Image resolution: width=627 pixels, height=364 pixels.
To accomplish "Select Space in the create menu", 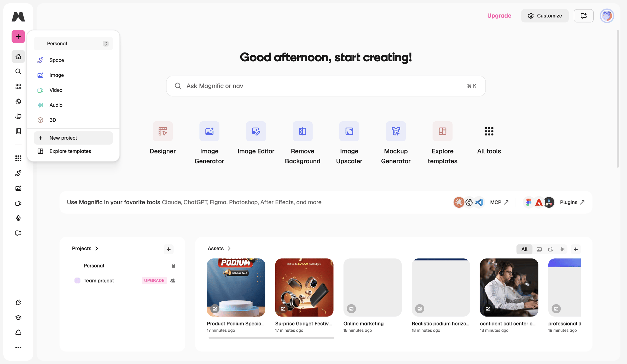I will pyautogui.click(x=73, y=60).
